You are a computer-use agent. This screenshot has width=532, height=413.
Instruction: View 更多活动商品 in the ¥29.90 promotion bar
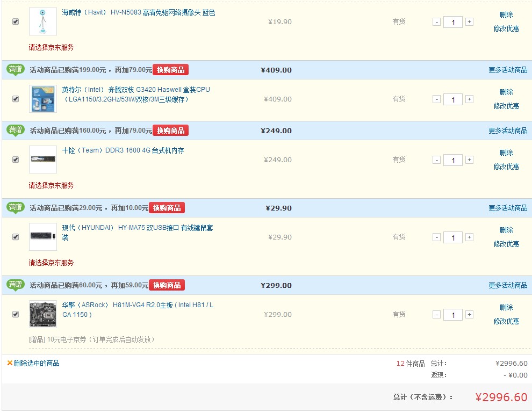pos(508,208)
